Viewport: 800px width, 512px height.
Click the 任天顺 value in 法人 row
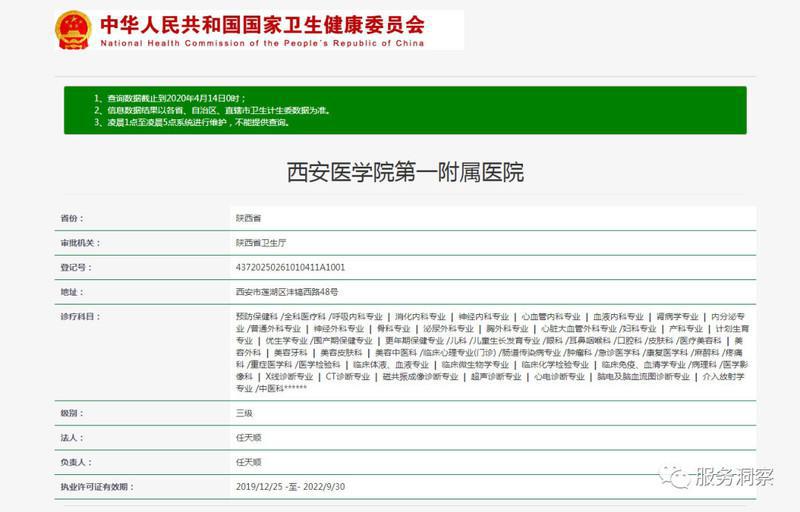click(x=248, y=437)
